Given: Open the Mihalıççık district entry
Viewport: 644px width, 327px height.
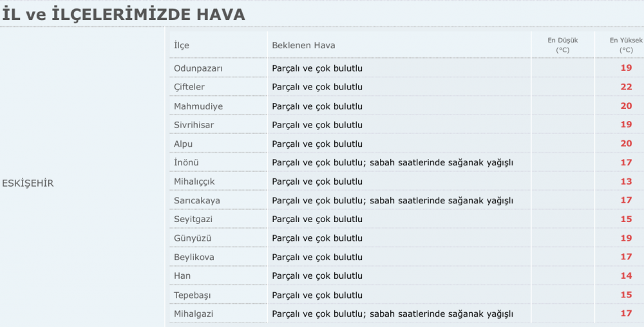Looking at the screenshot, I should click(194, 182).
